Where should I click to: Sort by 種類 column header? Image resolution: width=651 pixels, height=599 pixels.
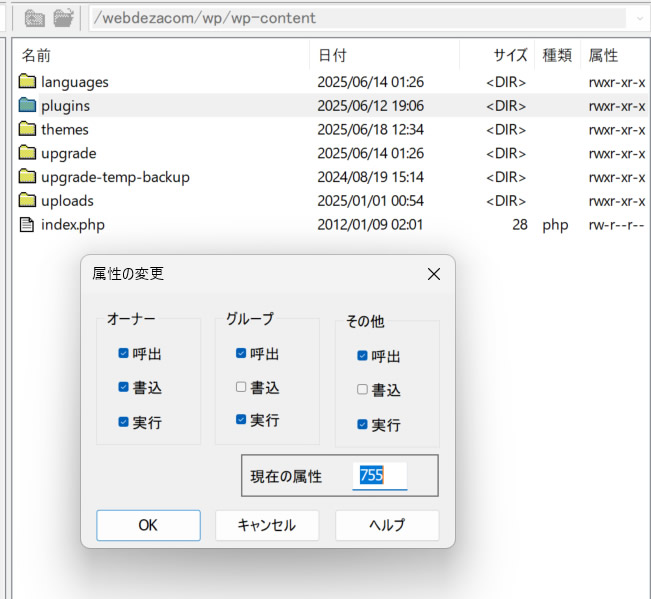click(x=557, y=55)
